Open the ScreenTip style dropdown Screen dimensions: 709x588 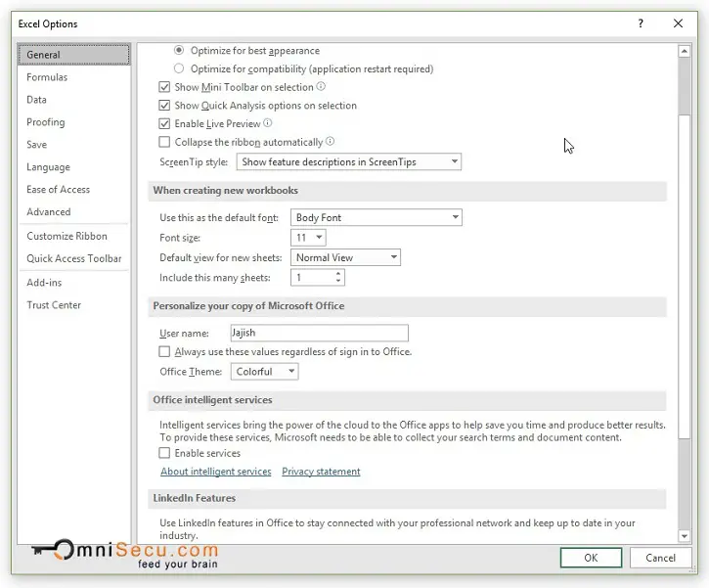point(348,162)
